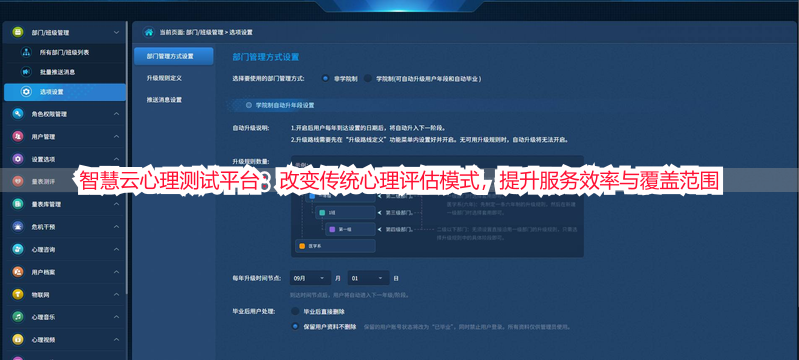
Task: Click the home icon in the breadcrumb bar
Action: (149, 32)
